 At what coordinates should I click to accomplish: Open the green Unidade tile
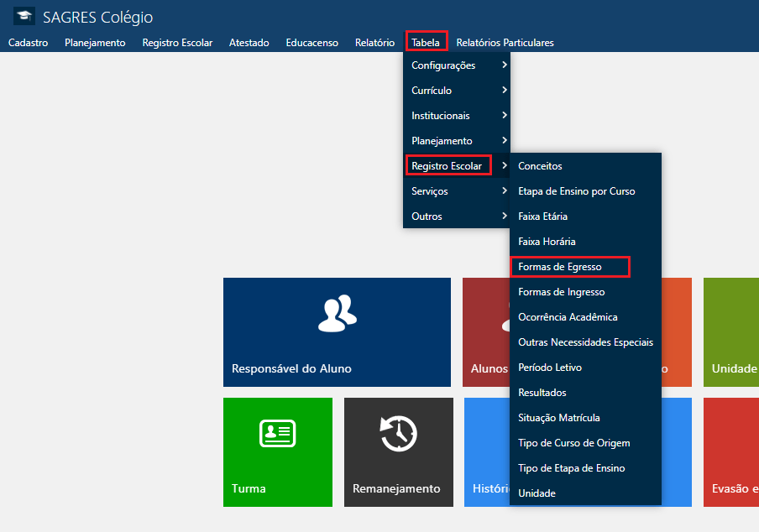(x=730, y=332)
